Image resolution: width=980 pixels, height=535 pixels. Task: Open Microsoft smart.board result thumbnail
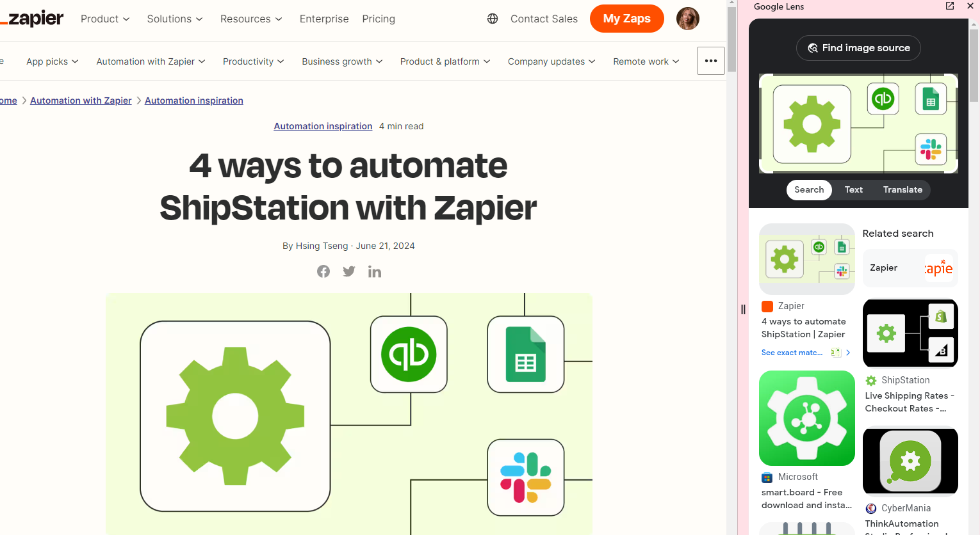807,419
